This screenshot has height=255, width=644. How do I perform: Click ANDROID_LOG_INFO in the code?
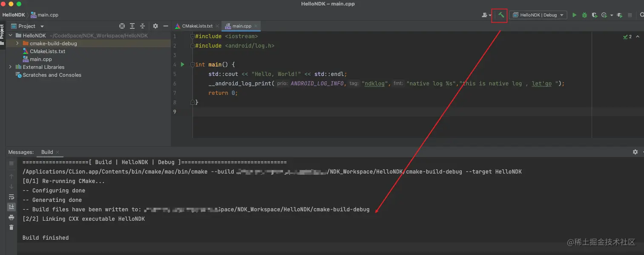click(317, 83)
